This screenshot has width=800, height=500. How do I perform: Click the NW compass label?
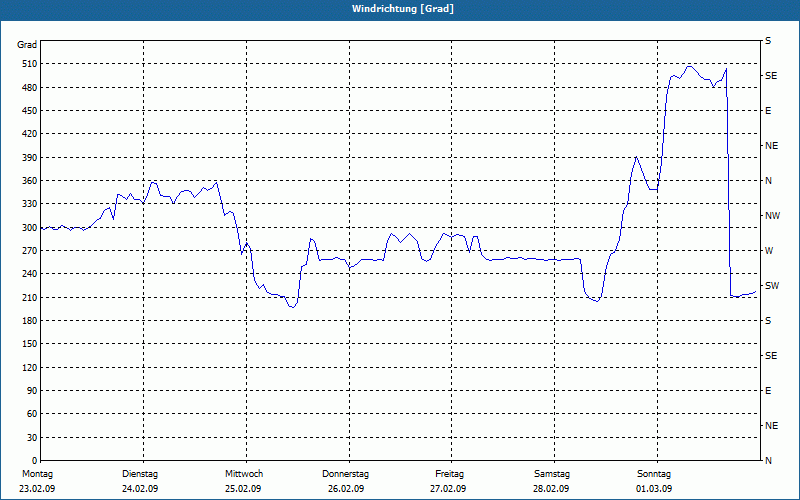click(x=772, y=216)
